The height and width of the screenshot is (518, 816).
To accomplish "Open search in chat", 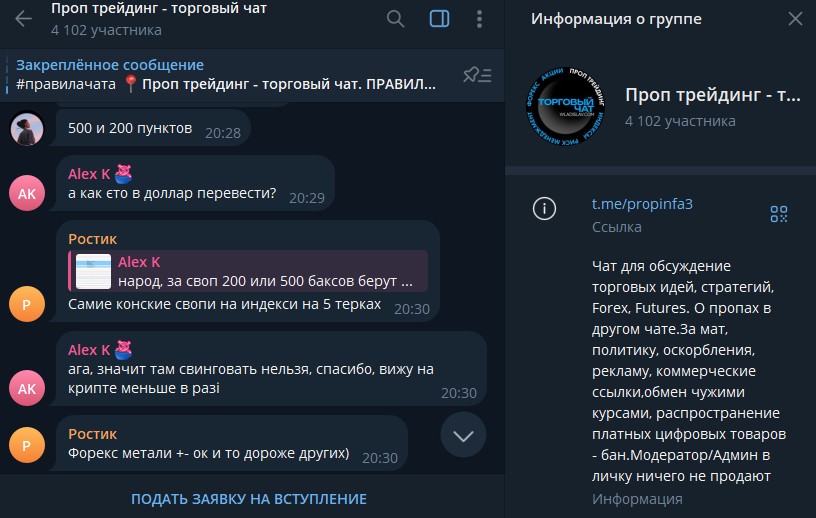I will click(396, 19).
